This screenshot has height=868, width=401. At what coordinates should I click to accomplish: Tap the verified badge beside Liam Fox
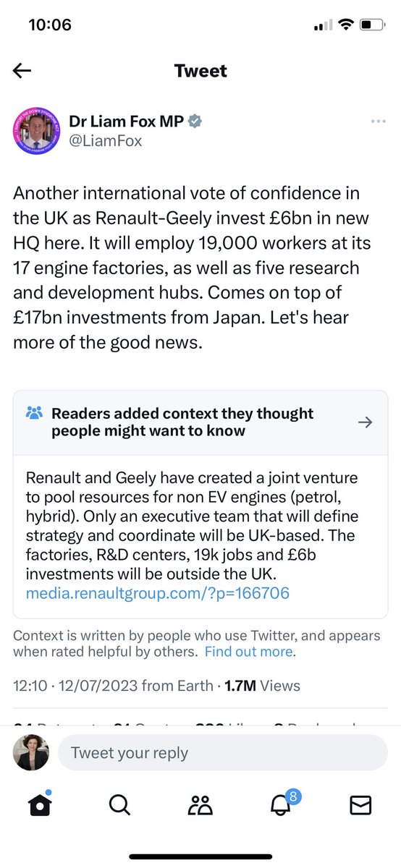tap(195, 122)
